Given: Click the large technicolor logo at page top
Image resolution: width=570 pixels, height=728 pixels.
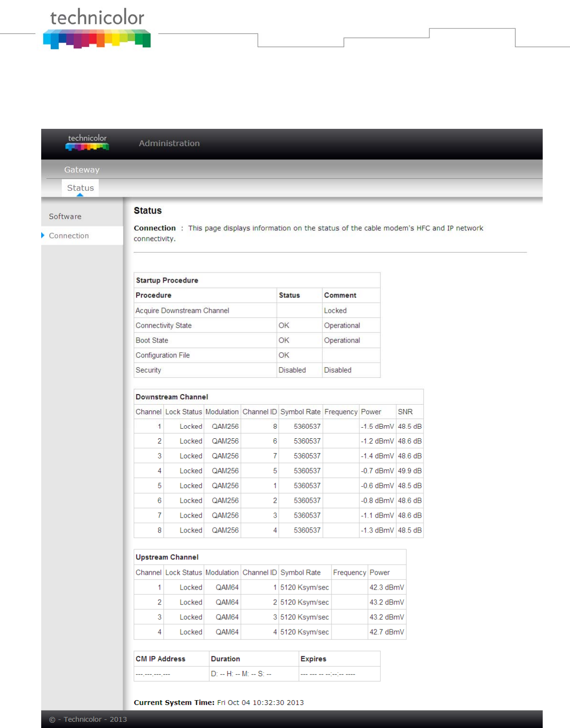Looking at the screenshot, I should [x=97, y=28].
